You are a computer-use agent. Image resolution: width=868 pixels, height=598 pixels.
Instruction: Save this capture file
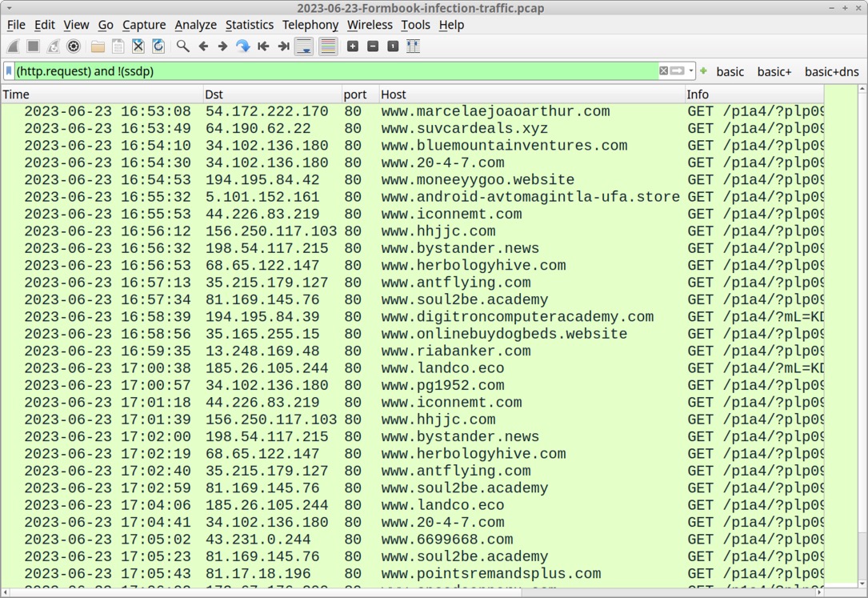[118, 46]
